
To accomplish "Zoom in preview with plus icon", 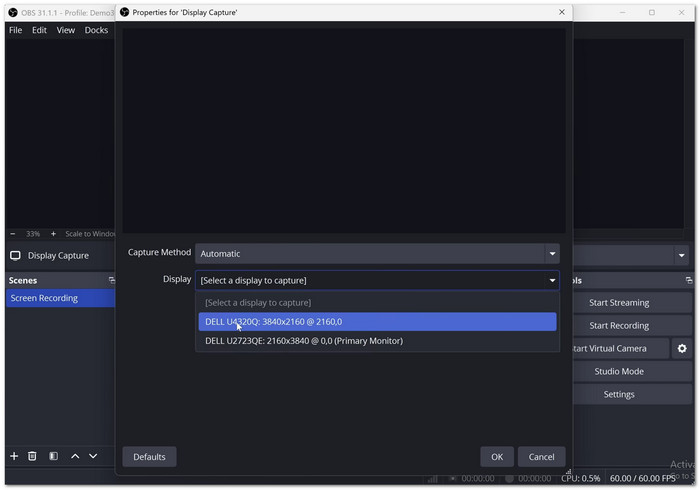I will click(53, 234).
